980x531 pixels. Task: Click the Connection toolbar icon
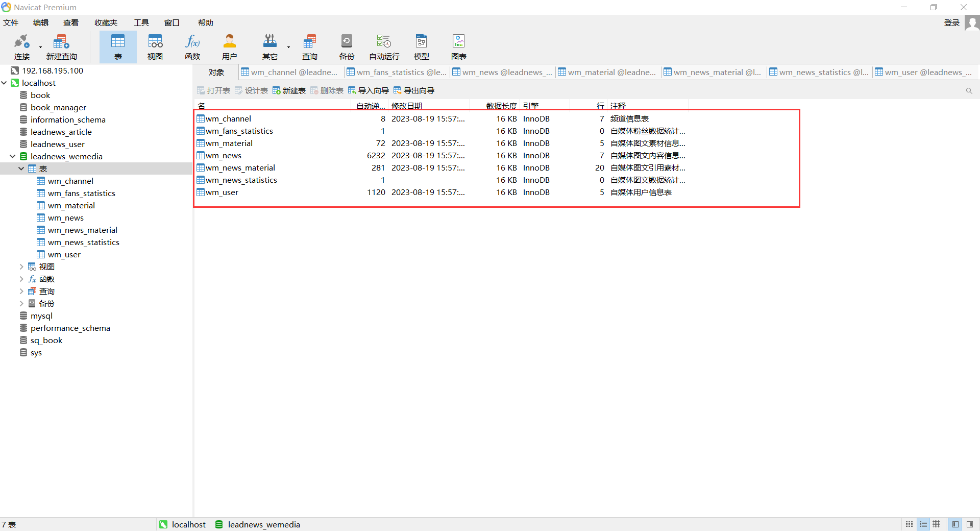(21, 46)
